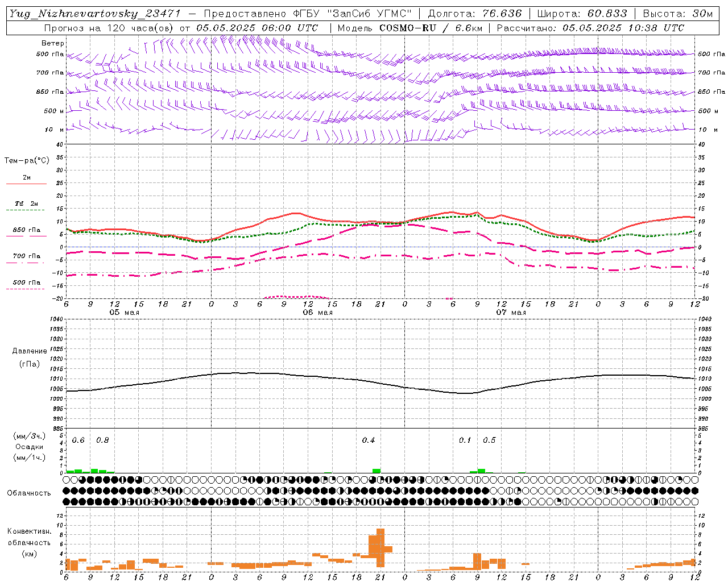
Task: Click the solid red line sample under '2м'
Action: click(x=26, y=184)
